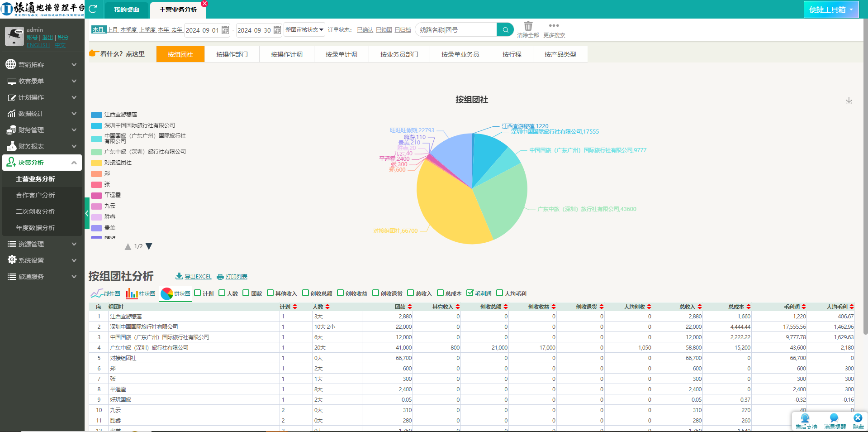
Task: Open the 整团审核状态 dropdown
Action: pyautogui.click(x=304, y=30)
